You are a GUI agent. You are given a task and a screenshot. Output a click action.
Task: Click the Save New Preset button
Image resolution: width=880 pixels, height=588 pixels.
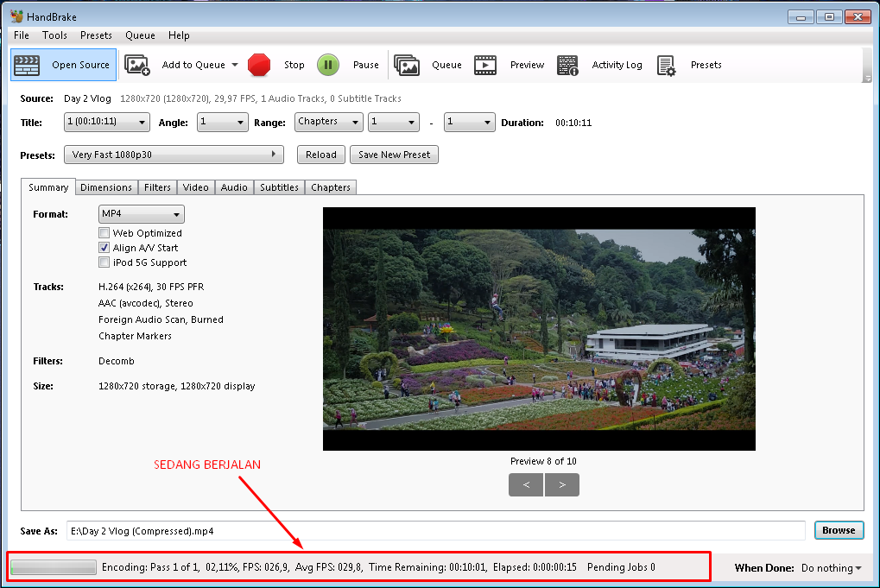394,155
